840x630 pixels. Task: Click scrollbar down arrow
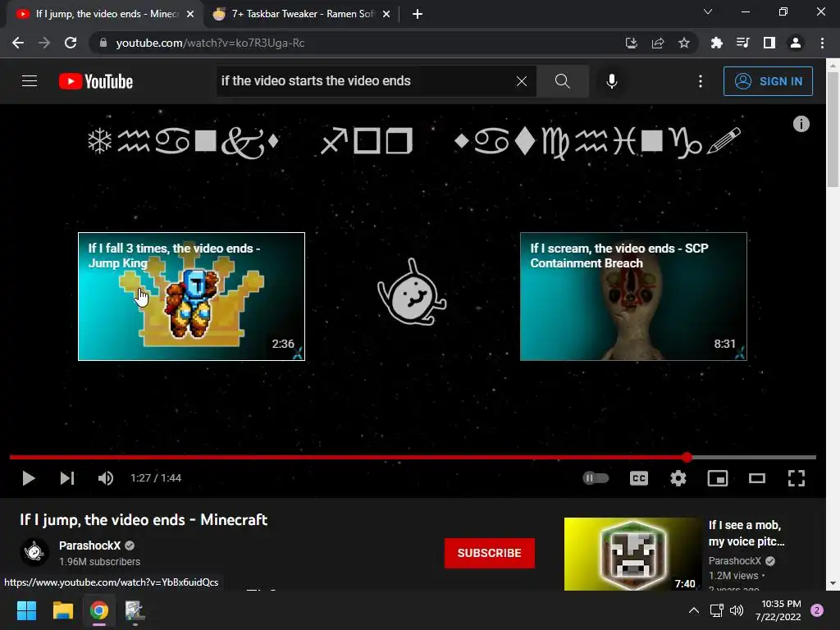point(833,583)
